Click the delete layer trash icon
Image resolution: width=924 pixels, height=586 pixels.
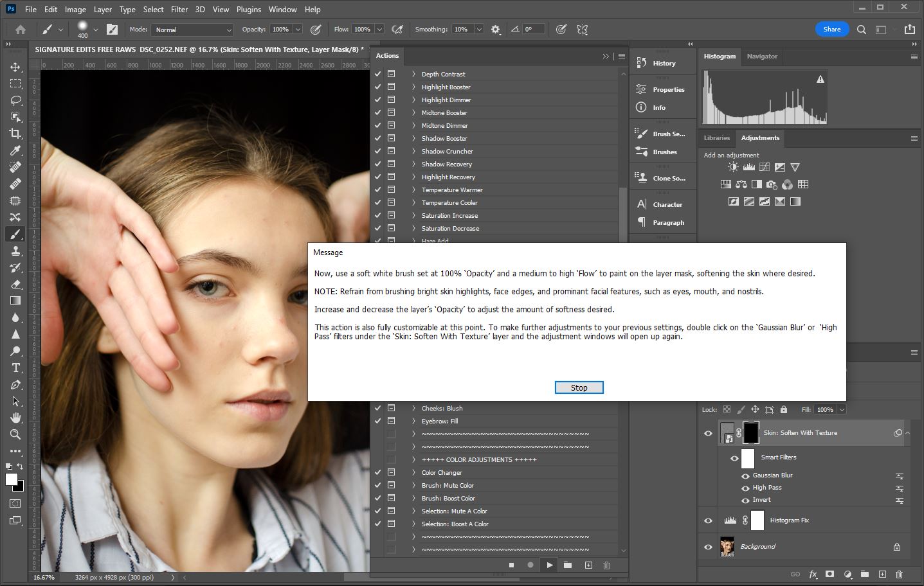[899, 574]
